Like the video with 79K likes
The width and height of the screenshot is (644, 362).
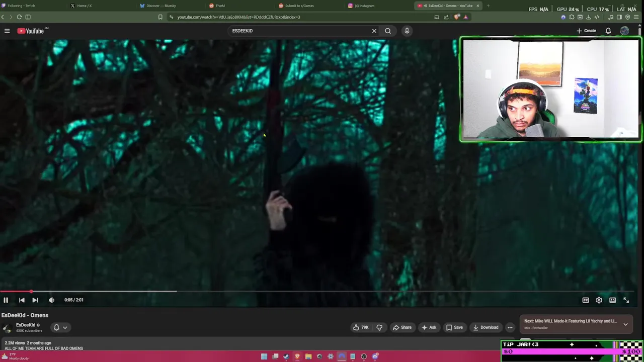coord(361,327)
